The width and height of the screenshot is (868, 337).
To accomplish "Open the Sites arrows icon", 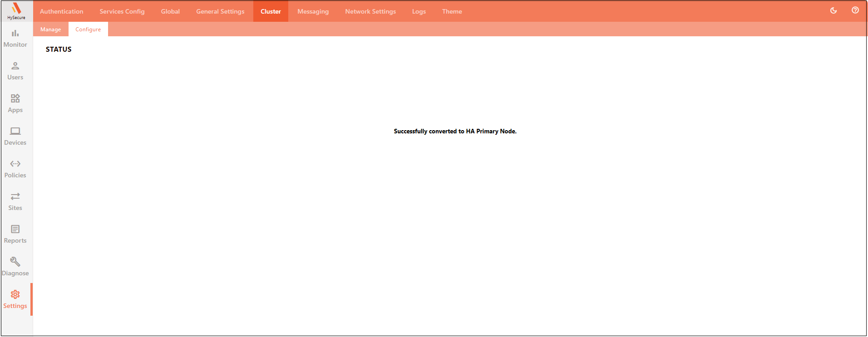I will pos(15,196).
